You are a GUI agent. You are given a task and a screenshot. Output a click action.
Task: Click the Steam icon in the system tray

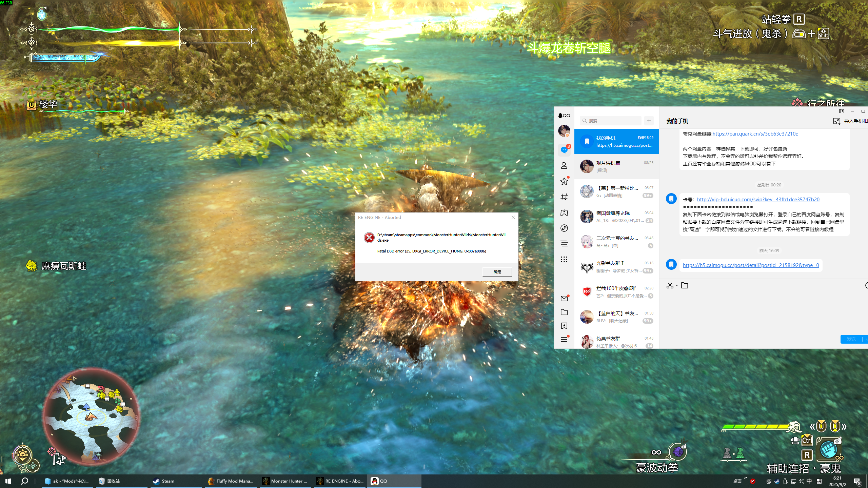[777, 481]
